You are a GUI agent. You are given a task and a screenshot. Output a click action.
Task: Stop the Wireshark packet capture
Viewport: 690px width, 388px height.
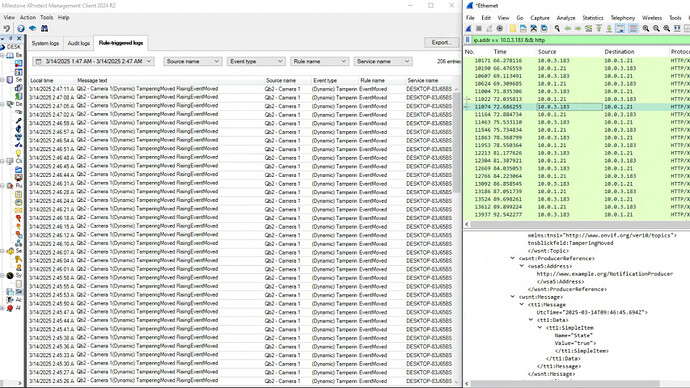479,29
